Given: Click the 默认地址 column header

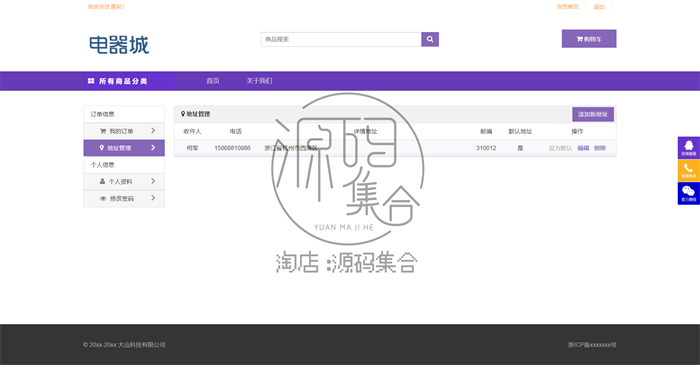Looking at the screenshot, I should click(520, 131).
